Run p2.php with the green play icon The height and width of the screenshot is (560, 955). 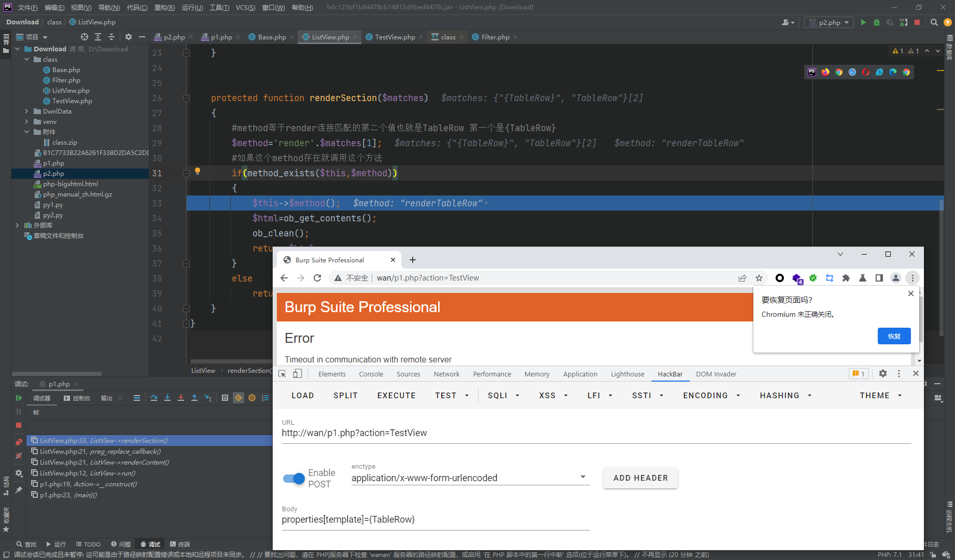(x=863, y=22)
